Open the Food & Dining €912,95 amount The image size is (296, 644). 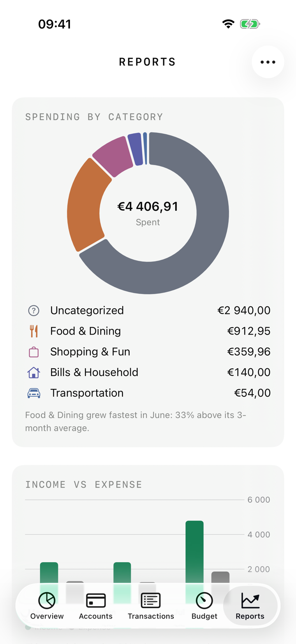[x=249, y=331]
